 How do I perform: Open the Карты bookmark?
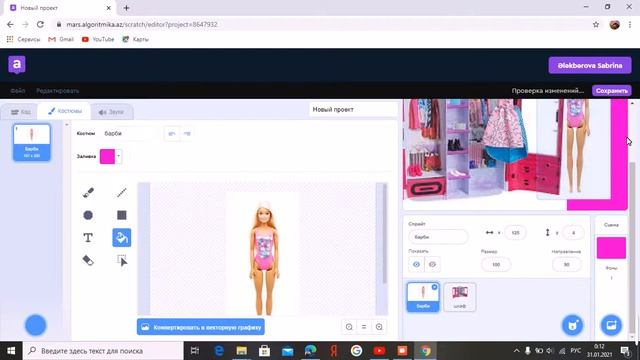pyautogui.click(x=136, y=39)
